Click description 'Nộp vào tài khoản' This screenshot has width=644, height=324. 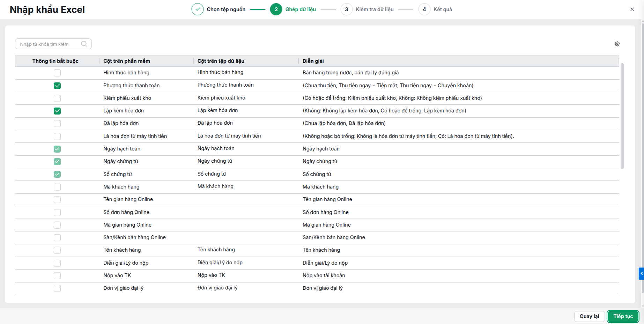324,275
